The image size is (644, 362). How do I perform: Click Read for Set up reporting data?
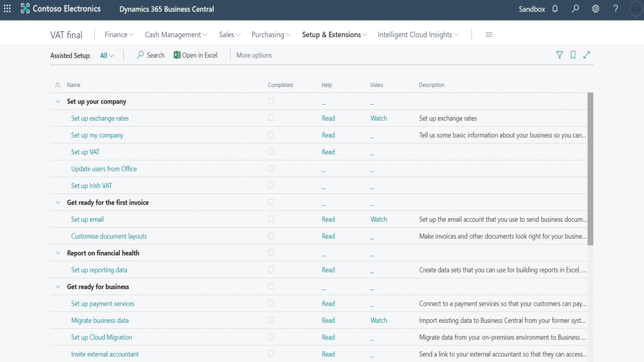pyautogui.click(x=329, y=270)
